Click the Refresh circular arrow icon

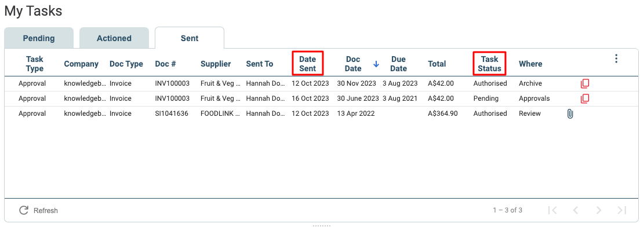[x=24, y=210]
